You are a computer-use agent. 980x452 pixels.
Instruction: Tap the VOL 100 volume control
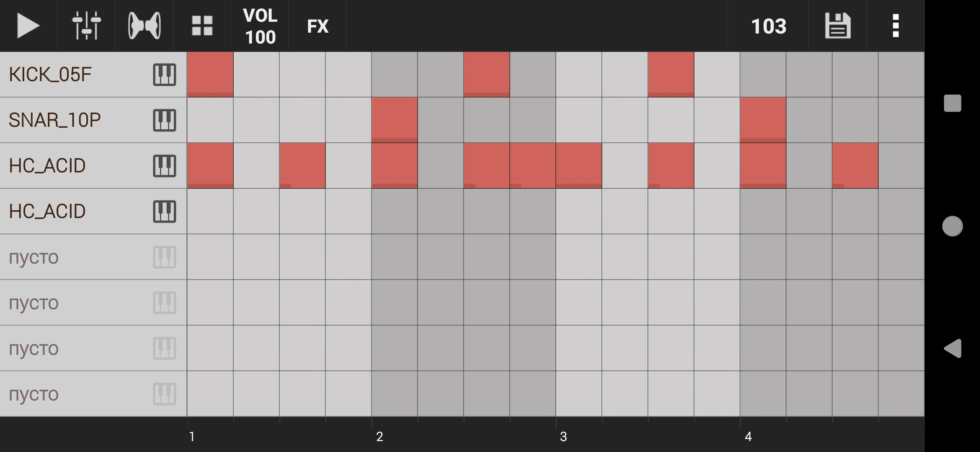[260, 26]
